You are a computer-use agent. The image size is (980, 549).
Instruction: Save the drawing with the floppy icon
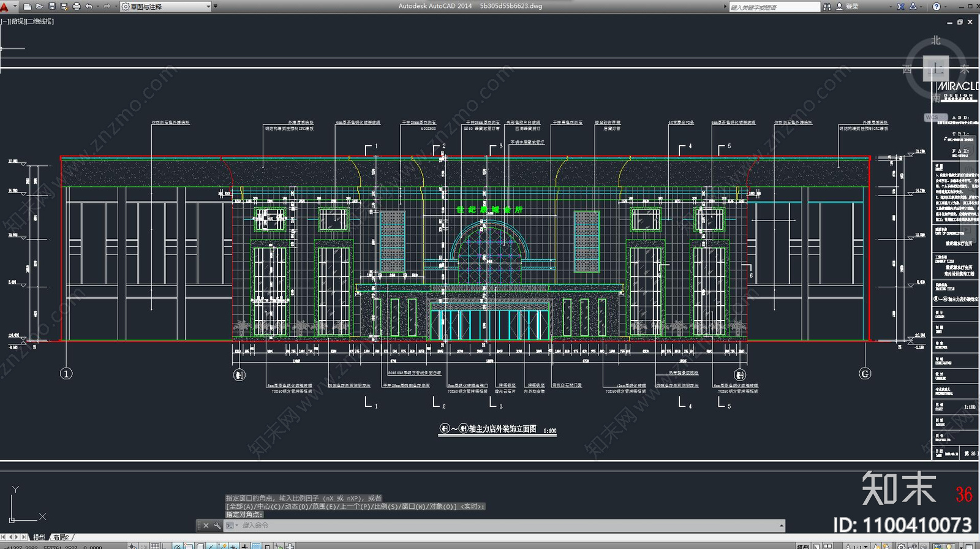pos(51,6)
